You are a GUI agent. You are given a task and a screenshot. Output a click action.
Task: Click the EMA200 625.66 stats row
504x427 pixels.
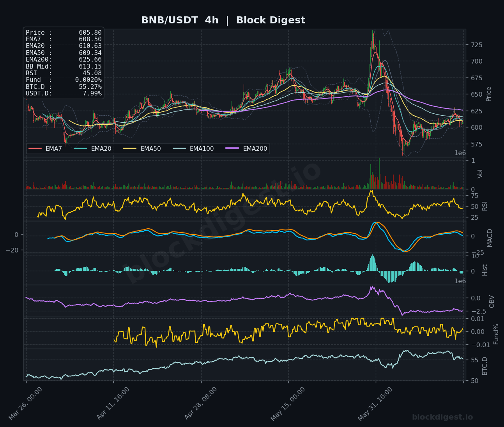[x=64, y=60]
